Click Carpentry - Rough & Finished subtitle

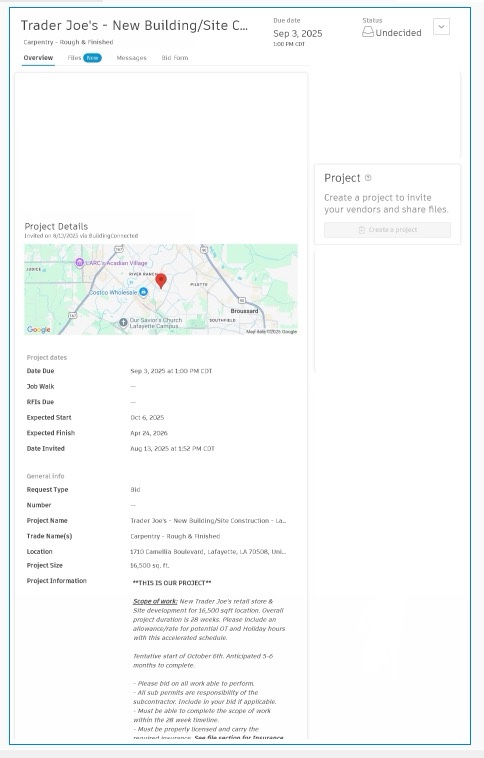(x=68, y=42)
